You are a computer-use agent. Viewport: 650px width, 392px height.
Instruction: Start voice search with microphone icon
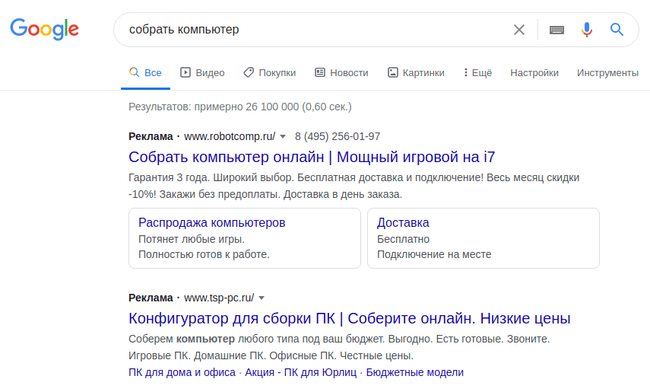coord(587,29)
